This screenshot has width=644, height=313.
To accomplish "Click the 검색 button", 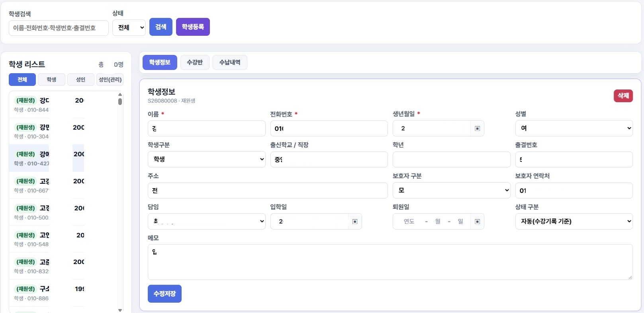I will pos(161,27).
